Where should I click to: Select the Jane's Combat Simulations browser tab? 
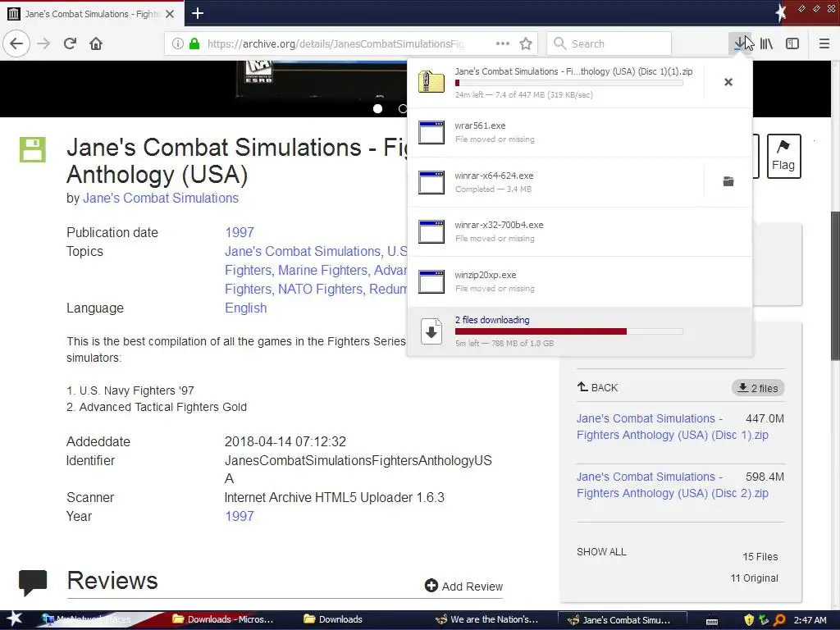92,14
